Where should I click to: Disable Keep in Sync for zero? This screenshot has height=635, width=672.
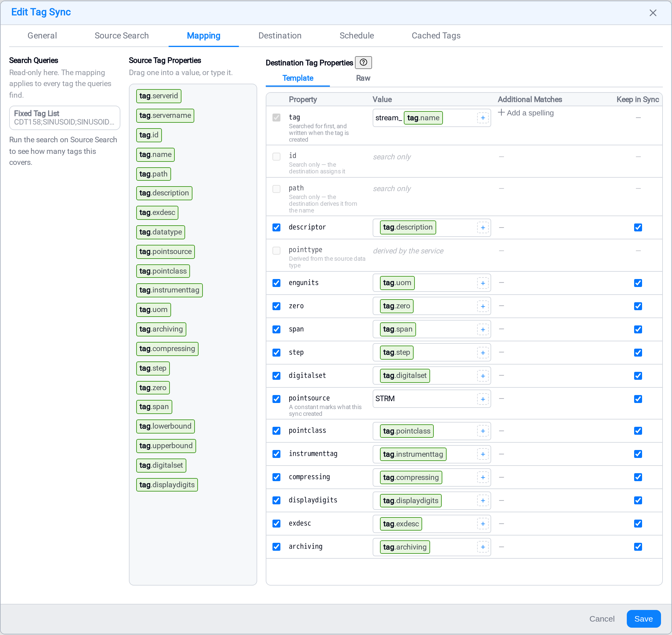tap(638, 306)
